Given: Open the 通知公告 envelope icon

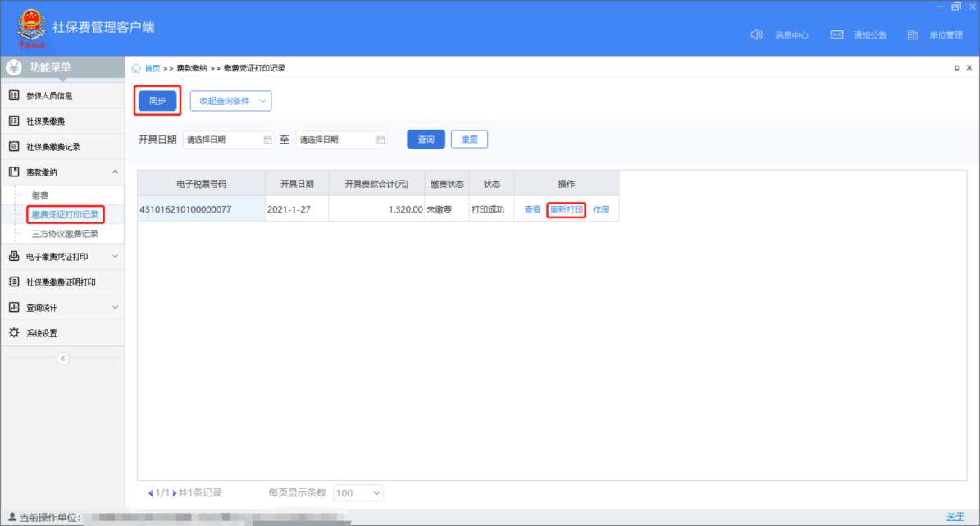Looking at the screenshot, I should 836,34.
